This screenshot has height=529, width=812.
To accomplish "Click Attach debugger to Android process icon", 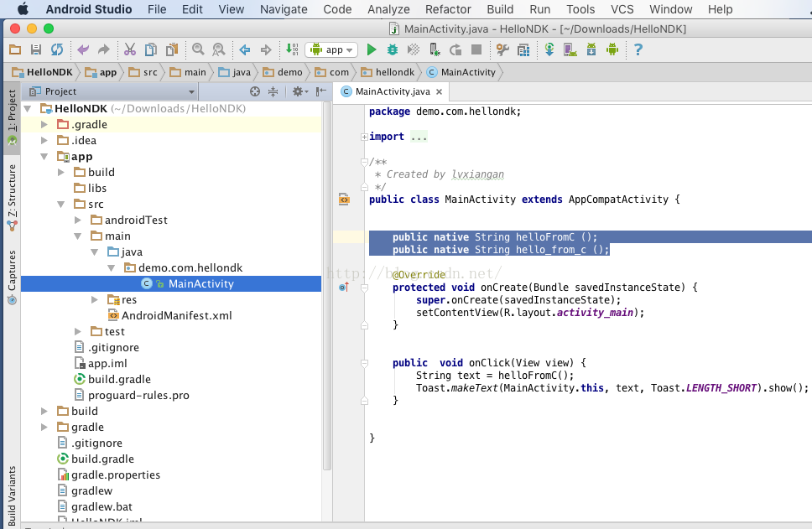I will [x=435, y=49].
